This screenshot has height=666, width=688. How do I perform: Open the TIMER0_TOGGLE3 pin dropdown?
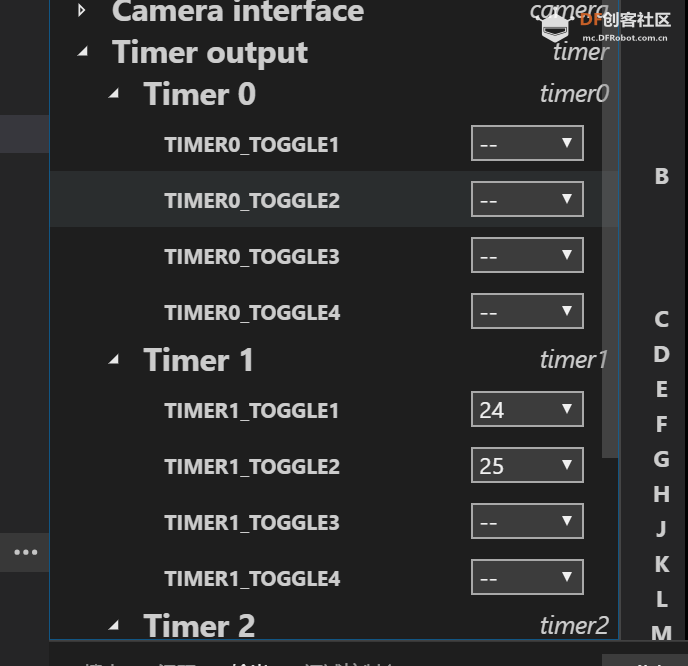(x=527, y=255)
